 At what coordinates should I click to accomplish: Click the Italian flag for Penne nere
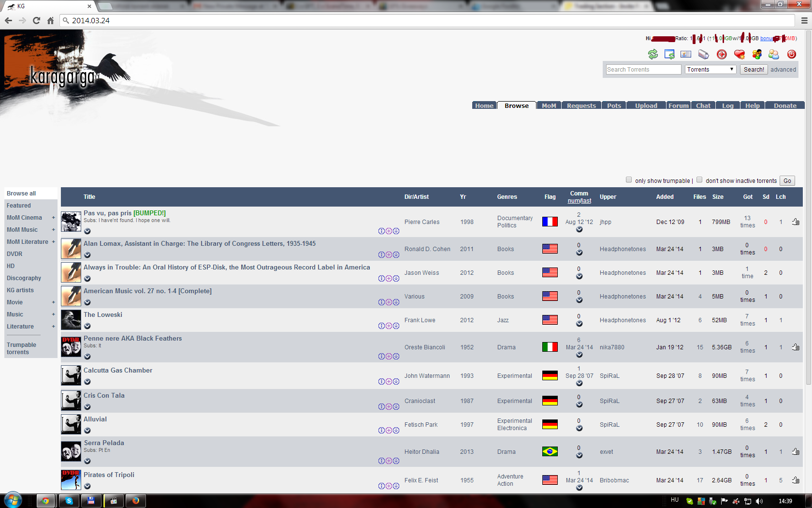coord(550,347)
